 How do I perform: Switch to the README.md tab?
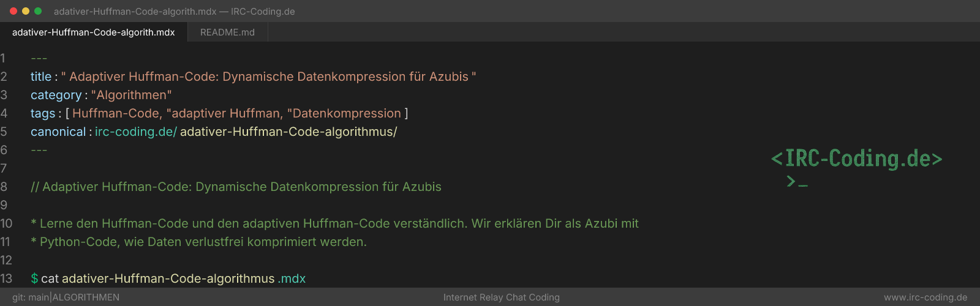[227, 32]
